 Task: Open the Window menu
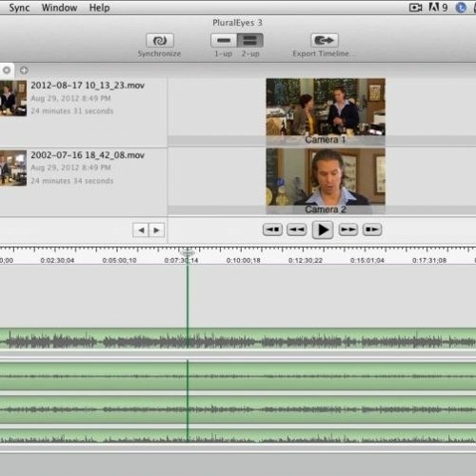[59, 8]
